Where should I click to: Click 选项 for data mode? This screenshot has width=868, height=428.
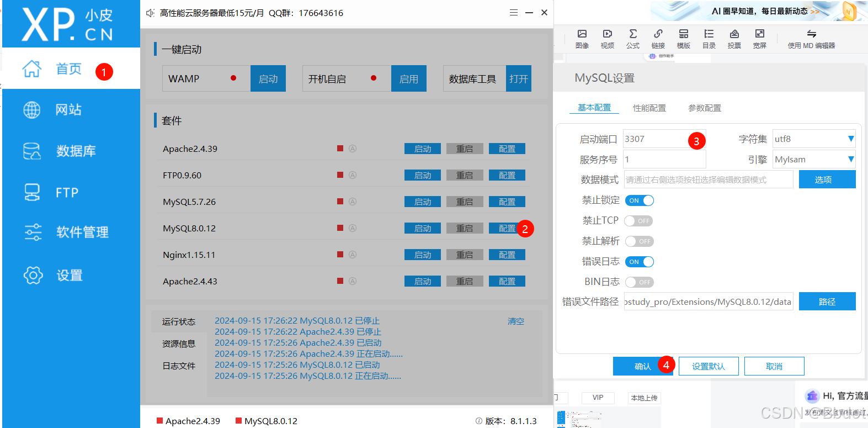827,179
